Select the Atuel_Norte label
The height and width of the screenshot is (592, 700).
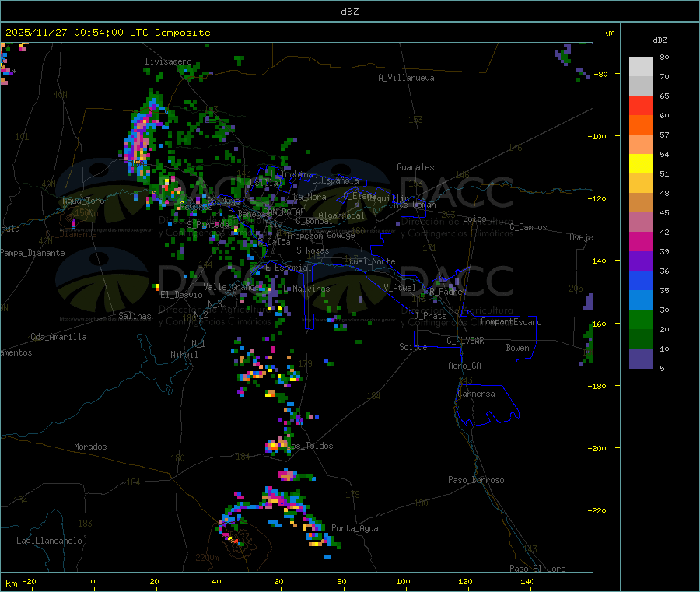pyautogui.click(x=369, y=261)
